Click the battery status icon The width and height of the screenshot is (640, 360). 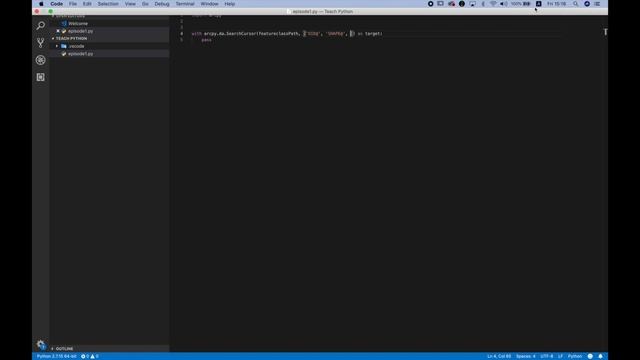click(x=527, y=4)
